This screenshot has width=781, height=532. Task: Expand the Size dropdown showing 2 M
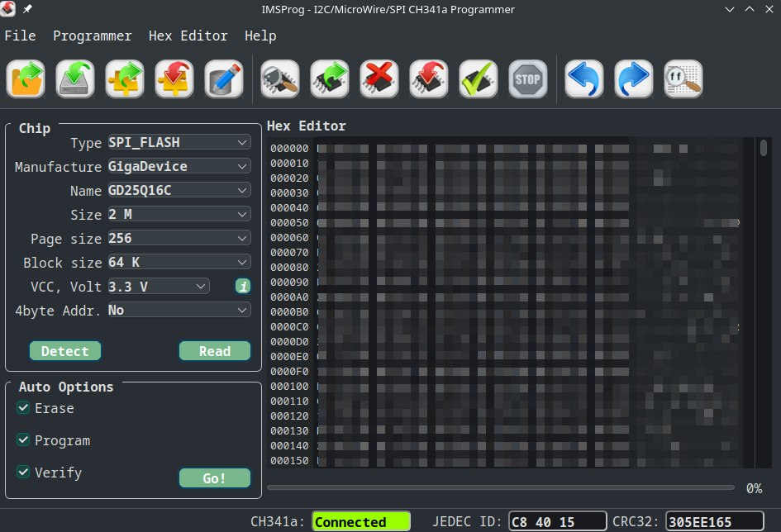(x=179, y=214)
